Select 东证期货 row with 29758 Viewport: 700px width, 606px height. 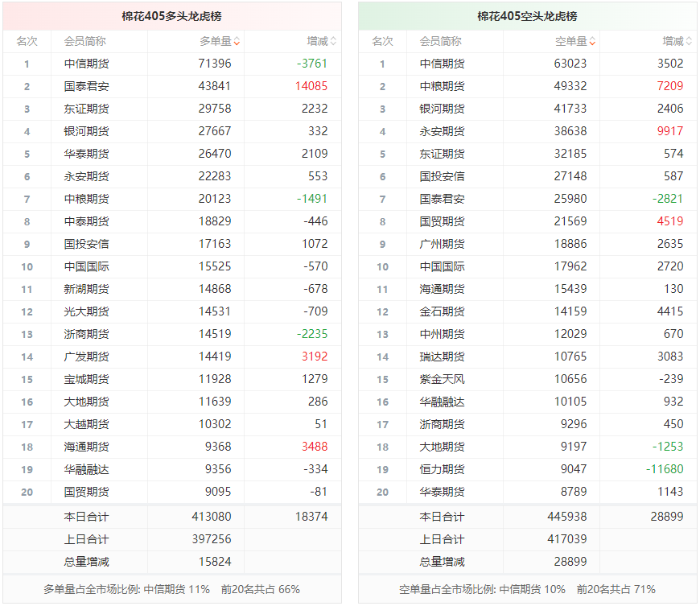click(172, 109)
